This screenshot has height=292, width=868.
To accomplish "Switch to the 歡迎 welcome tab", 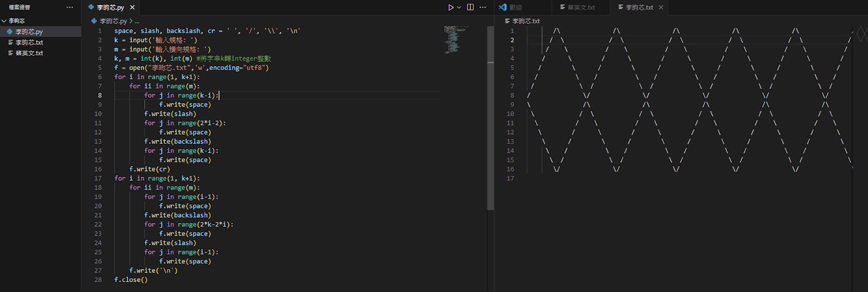I will pyautogui.click(x=515, y=8).
